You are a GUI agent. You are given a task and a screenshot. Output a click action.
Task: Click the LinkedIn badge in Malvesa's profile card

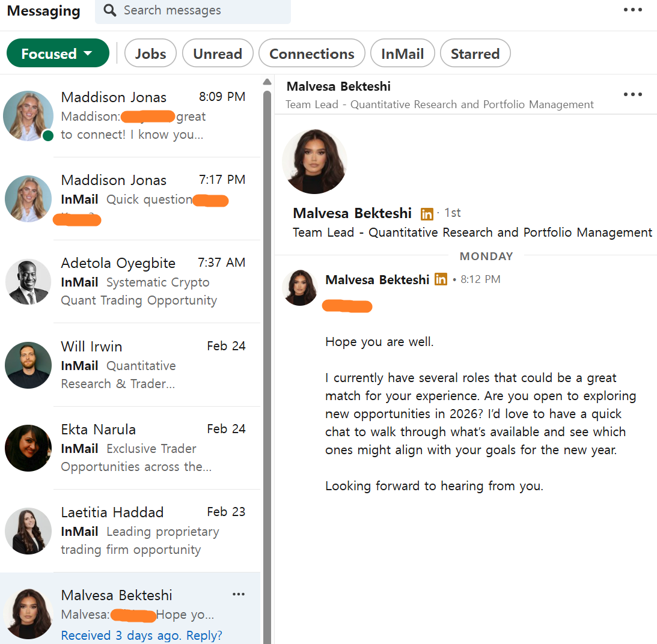point(427,213)
